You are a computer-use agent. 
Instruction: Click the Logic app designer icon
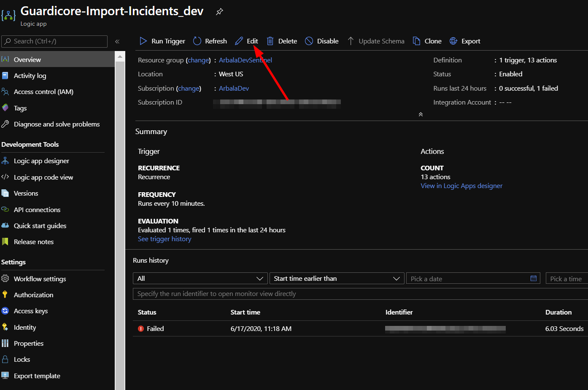coord(5,161)
